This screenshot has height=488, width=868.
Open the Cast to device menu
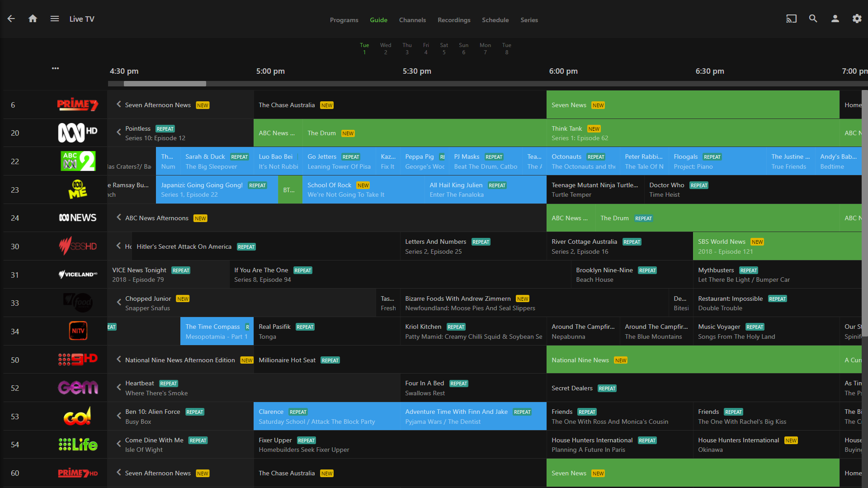[791, 19]
